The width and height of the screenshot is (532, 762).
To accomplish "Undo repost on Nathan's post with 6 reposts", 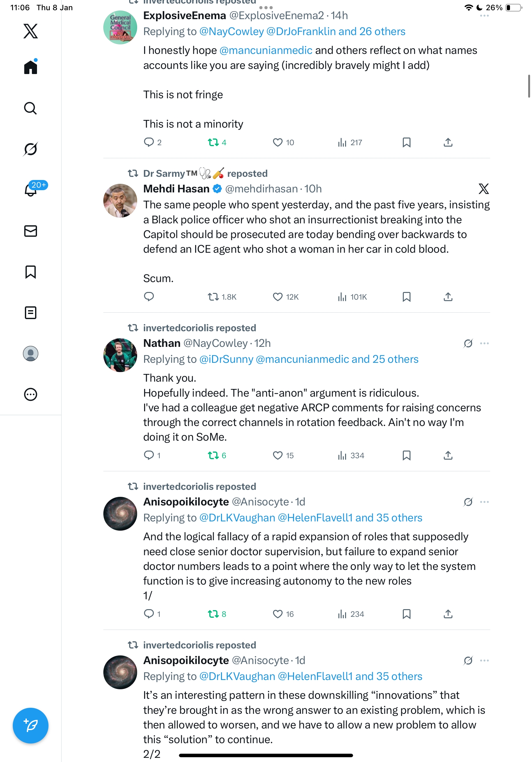I will [217, 455].
